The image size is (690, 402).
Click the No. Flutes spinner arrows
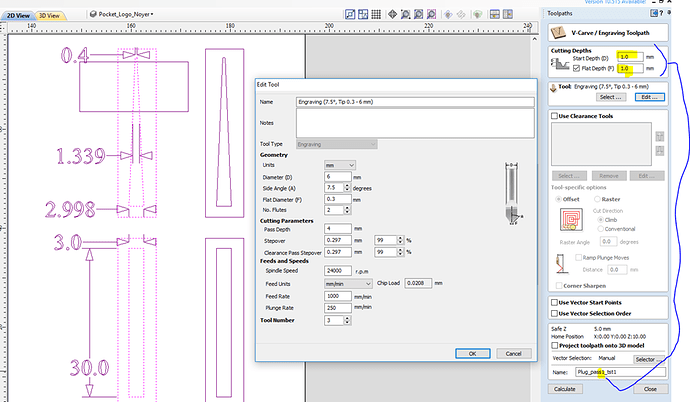tap(347, 210)
